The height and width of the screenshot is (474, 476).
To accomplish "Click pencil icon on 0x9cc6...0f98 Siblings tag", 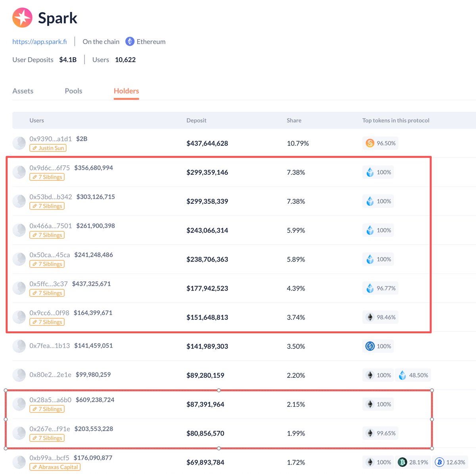I will click(35, 322).
